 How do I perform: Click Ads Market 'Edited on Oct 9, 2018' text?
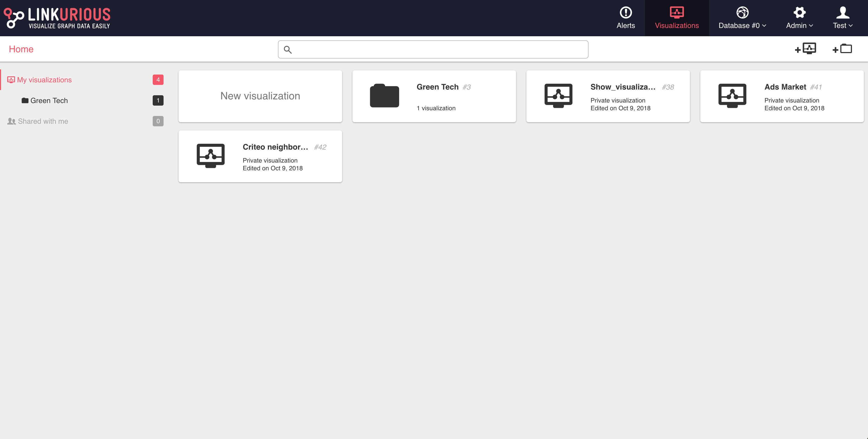click(794, 108)
